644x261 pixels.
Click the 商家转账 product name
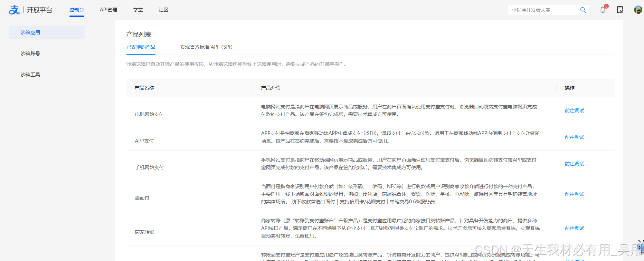click(144, 232)
